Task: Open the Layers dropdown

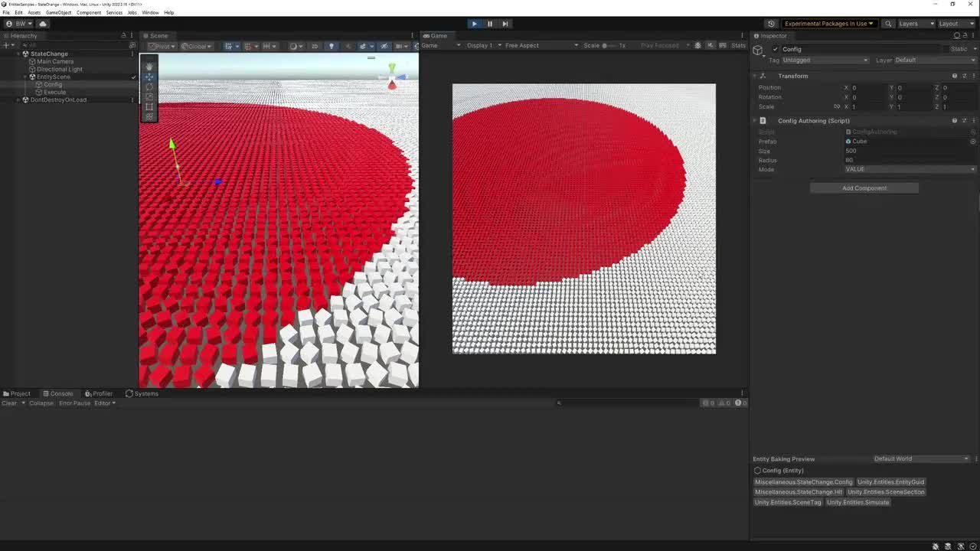Action: [x=916, y=24]
